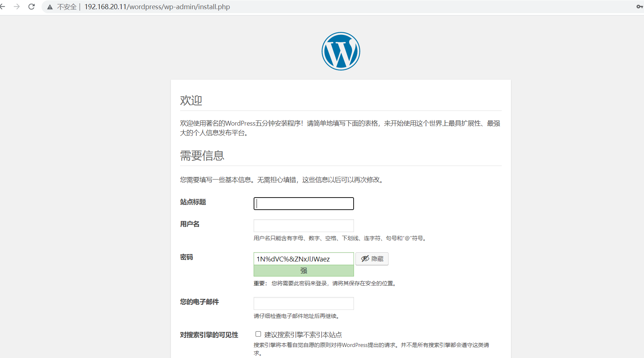Focus the 站点标题 input field
The height and width of the screenshot is (358, 644).
tap(304, 203)
